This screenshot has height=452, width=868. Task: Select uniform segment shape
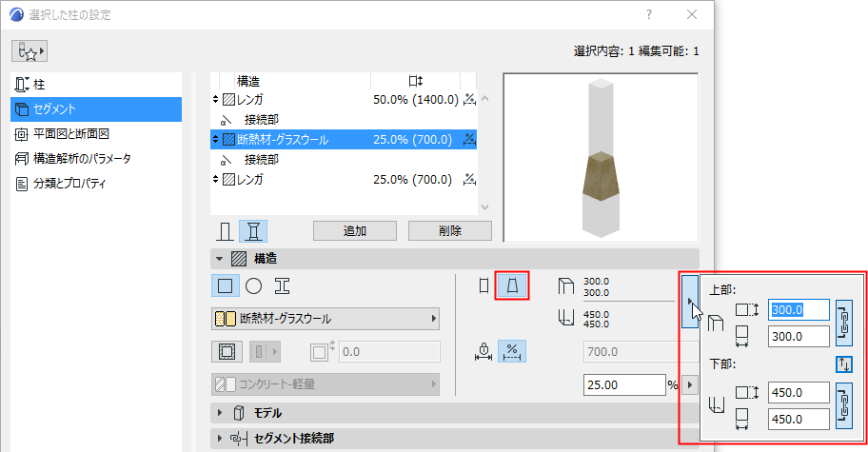483,286
